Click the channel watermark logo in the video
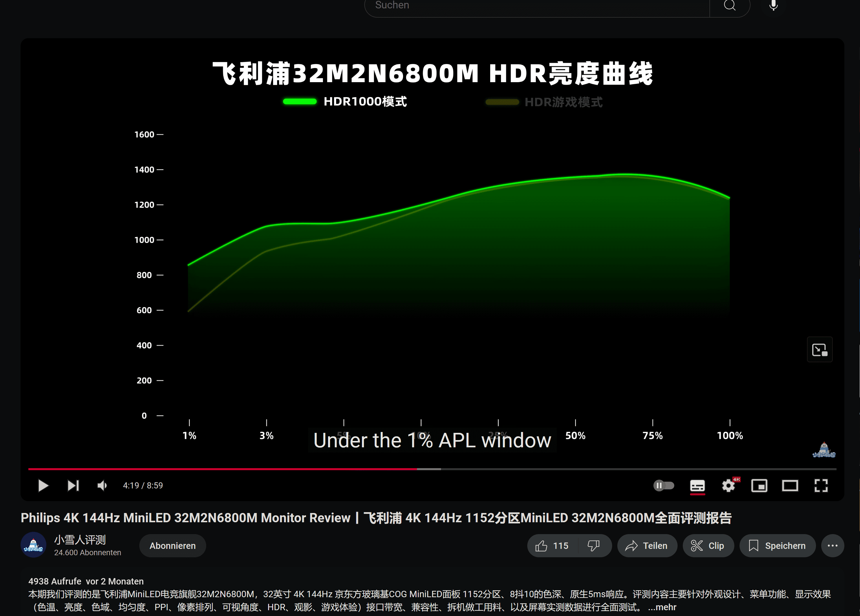860x616 pixels. pyautogui.click(x=824, y=450)
